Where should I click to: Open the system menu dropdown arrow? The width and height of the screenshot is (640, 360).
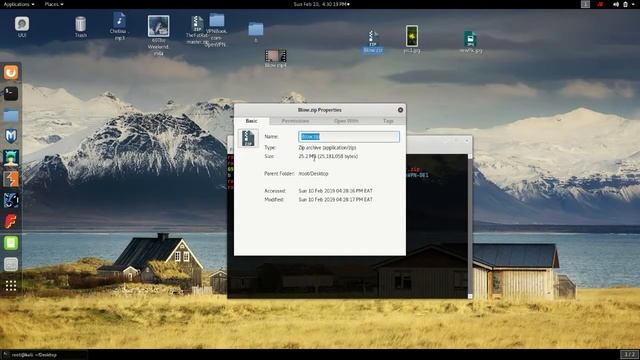point(634,4)
